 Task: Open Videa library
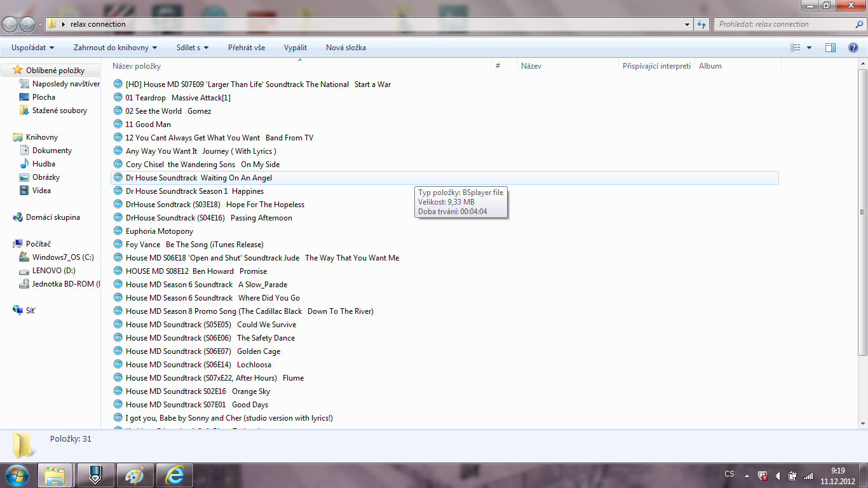(36, 191)
